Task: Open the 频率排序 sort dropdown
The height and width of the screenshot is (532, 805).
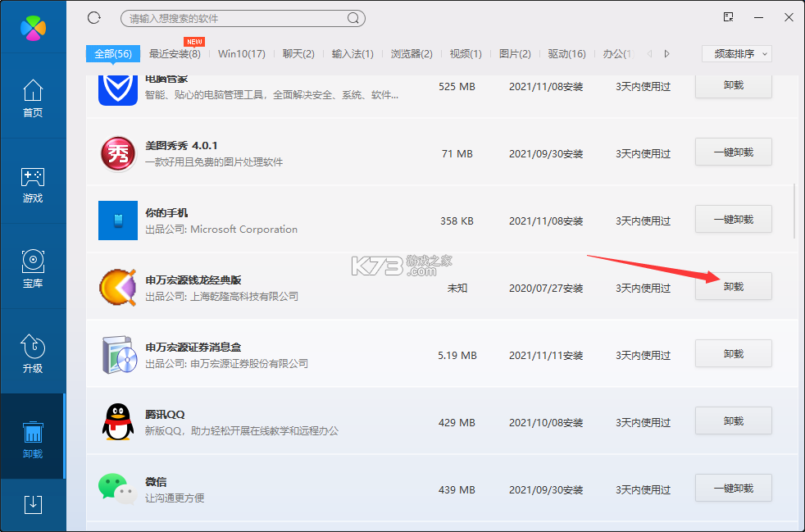Action: (737, 54)
